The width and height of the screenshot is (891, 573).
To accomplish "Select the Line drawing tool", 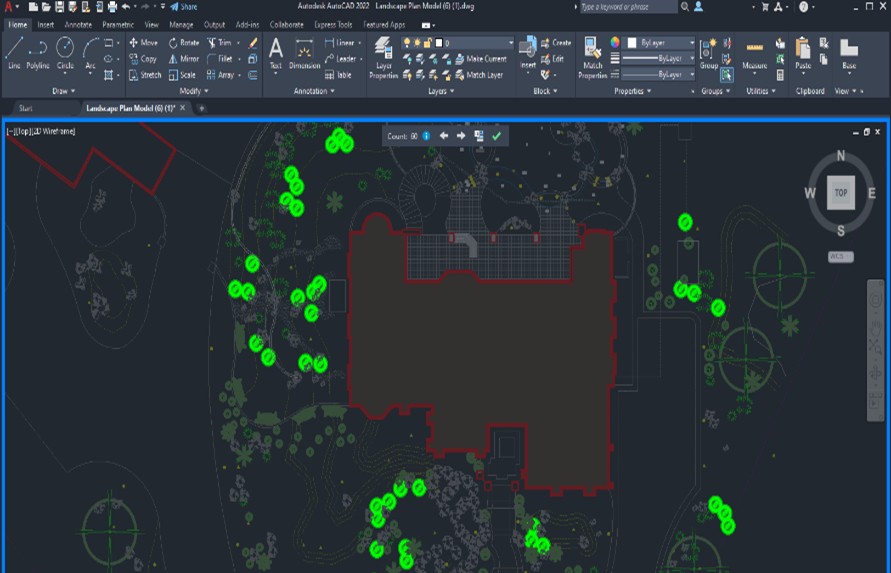I will (x=14, y=52).
